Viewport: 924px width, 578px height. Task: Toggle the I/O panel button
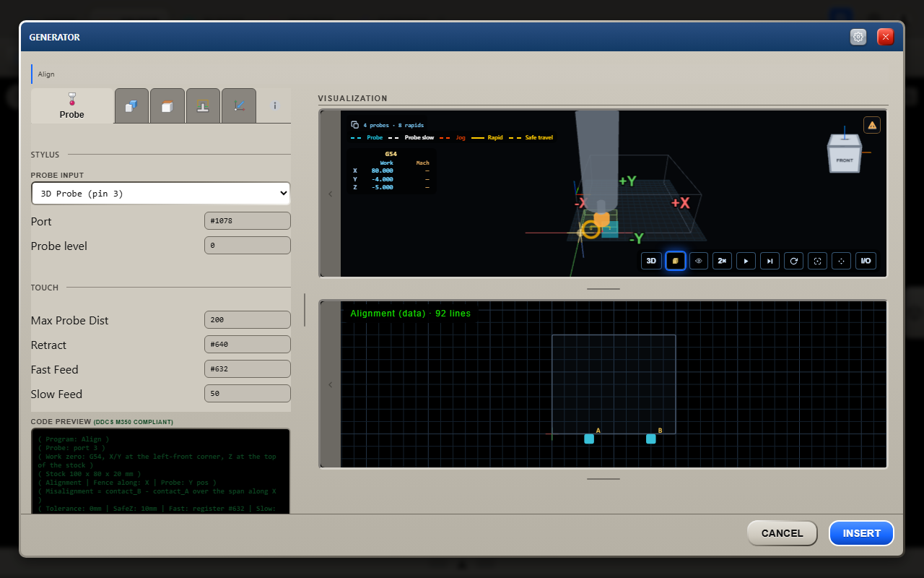[866, 261]
